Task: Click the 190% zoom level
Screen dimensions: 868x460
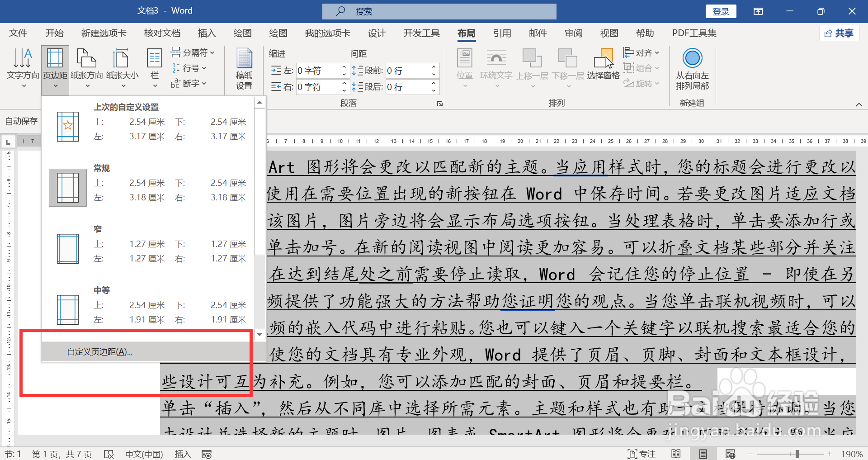Action: pos(852,454)
